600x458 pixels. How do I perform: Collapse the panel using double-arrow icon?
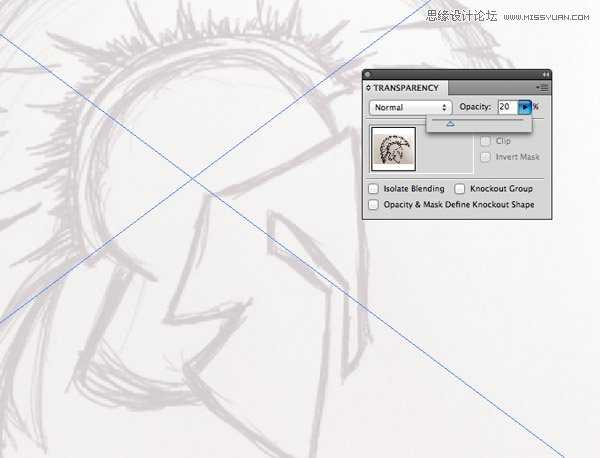(546, 74)
